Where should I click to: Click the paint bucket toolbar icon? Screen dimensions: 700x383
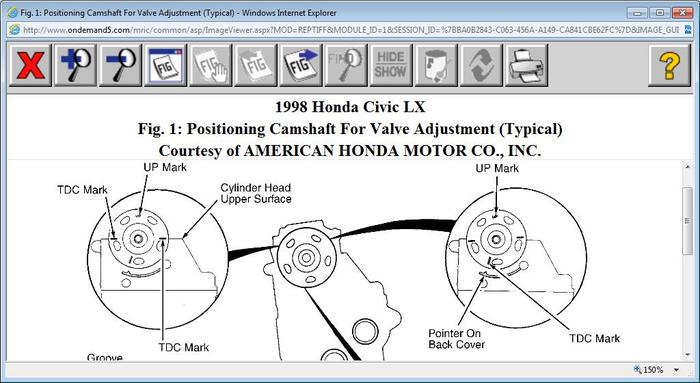(436, 65)
